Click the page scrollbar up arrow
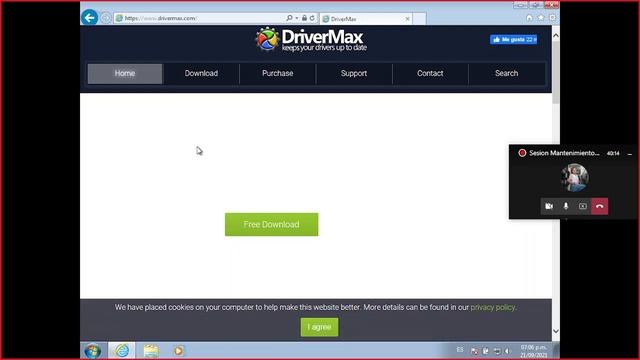 [x=556, y=36]
